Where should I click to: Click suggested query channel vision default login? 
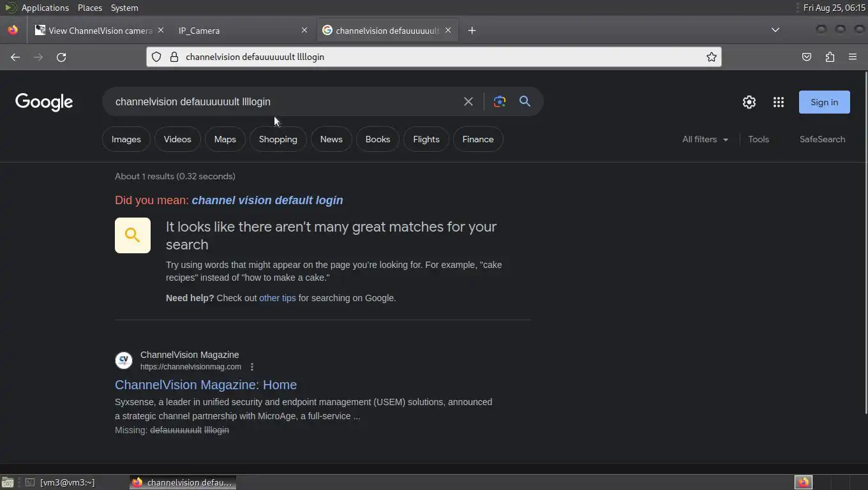(x=267, y=200)
